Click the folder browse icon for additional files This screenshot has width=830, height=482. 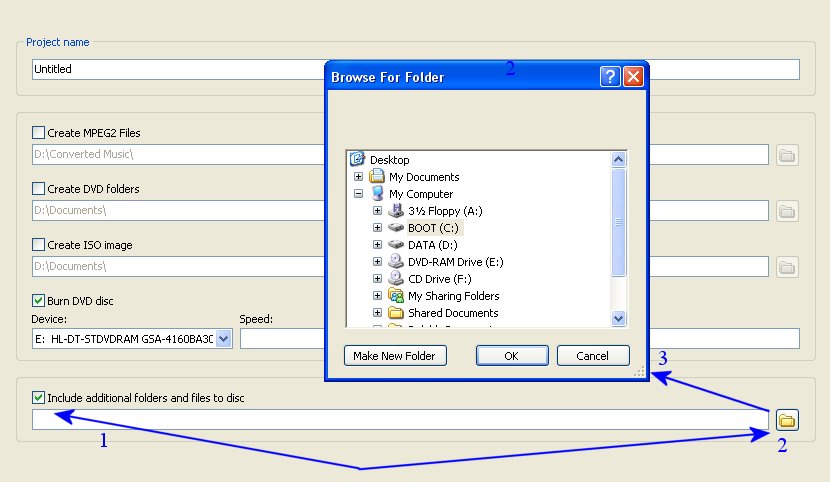coord(787,420)
